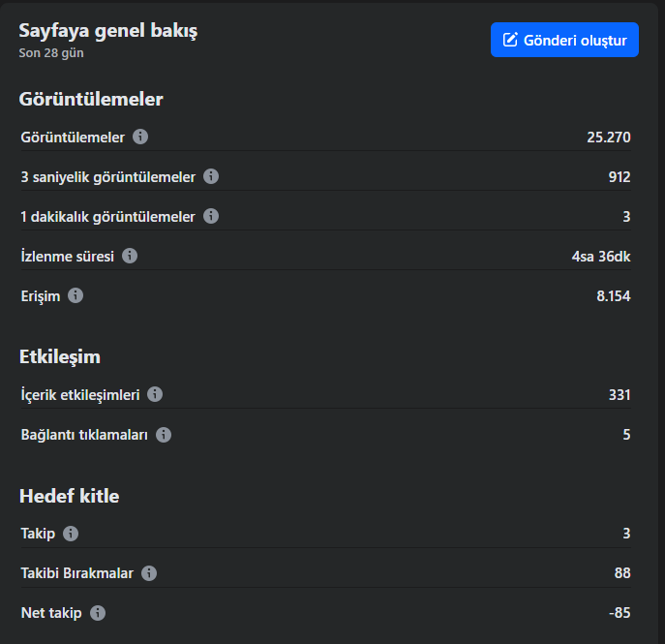Open İçerik etkileşimleri info icon

point(155,394)
